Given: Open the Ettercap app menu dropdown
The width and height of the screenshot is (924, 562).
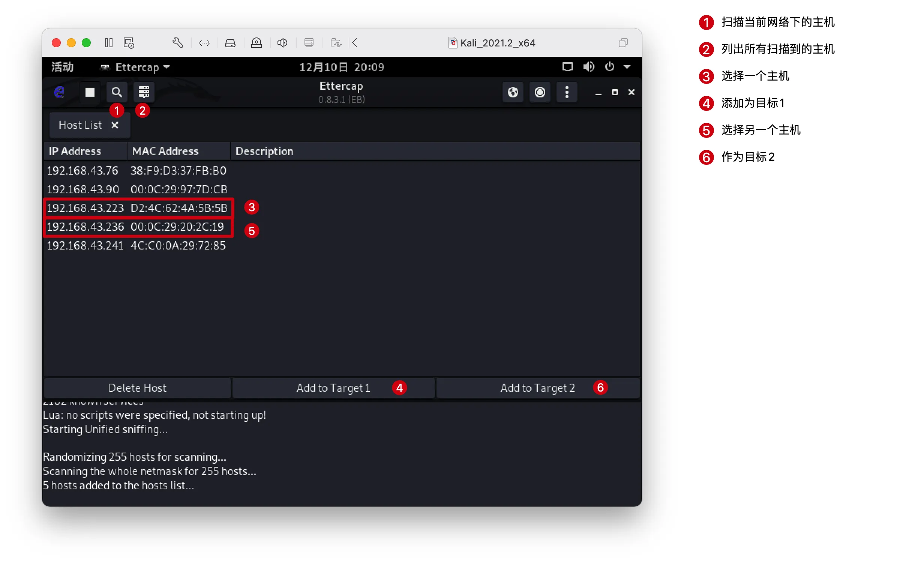Looking at the screenshot, I should pyautogui.click(x=135, y=67).
